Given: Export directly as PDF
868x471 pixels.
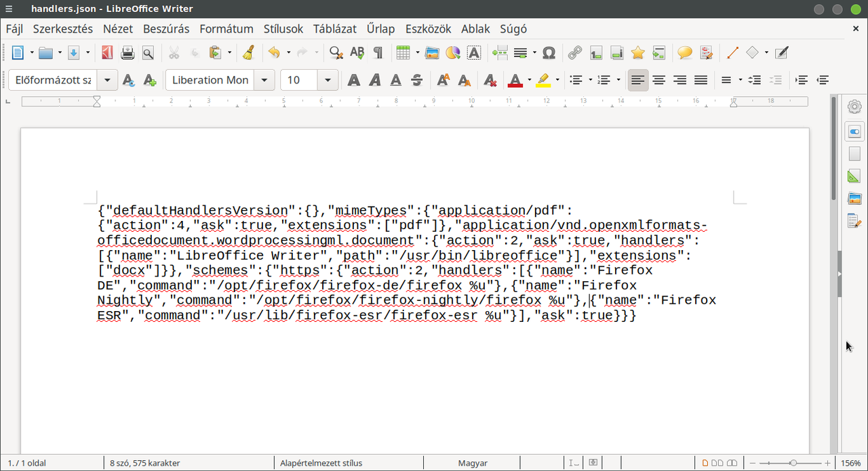Looking at the screenshot, I should tap(106, 52).
